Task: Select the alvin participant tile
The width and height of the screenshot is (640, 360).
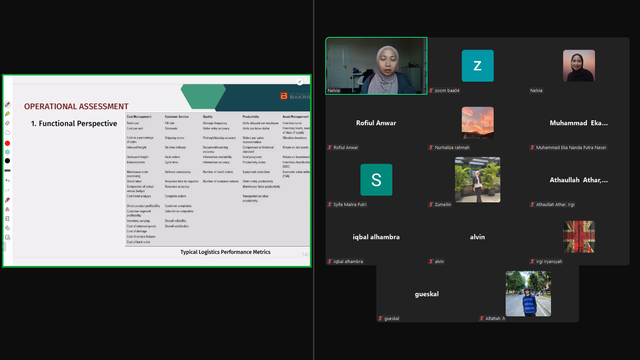Action: 478,237
